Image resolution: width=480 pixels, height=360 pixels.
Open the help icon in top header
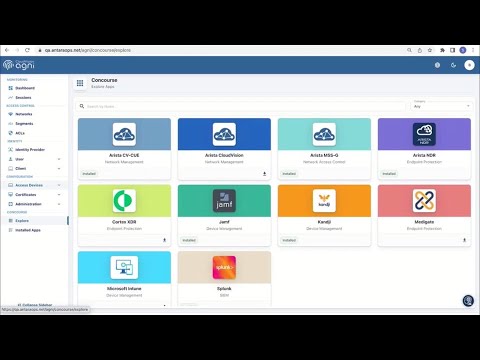[437, 65]
